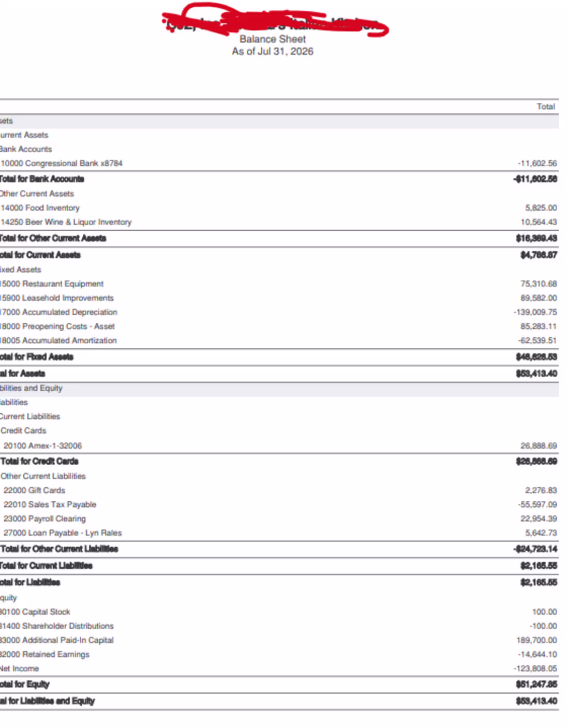This screenshot has height=728, width=569.
Task: Select 10000 Congressional Bank x8784 row
Action: coord(279,164)
